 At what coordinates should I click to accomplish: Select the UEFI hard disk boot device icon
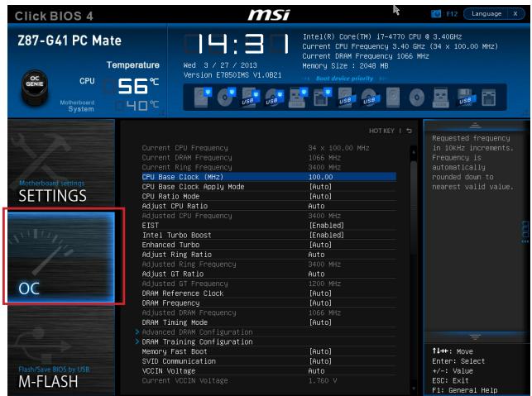coord(203,98)
